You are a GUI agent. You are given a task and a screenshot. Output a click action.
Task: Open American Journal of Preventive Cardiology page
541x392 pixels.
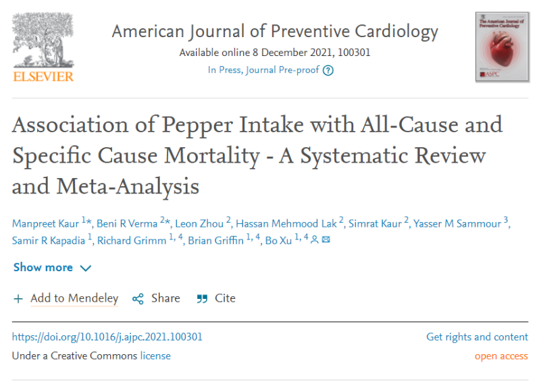pos(275,32)
